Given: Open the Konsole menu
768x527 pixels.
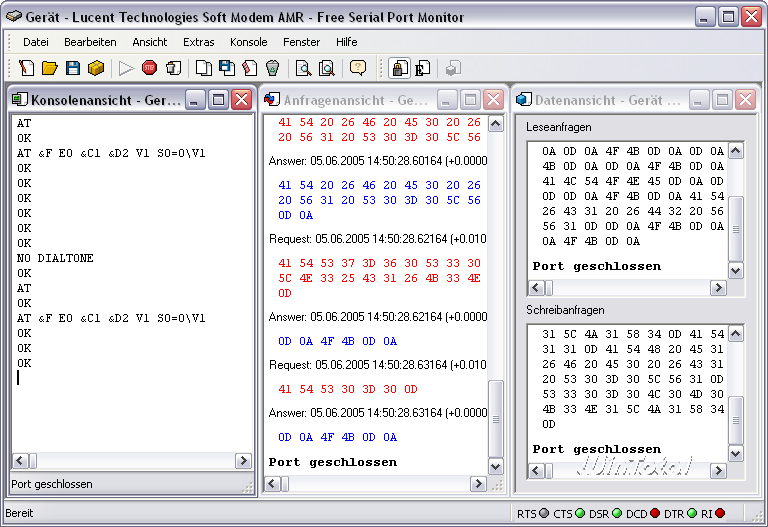Looking at the screenshot, I should point(248,42).
